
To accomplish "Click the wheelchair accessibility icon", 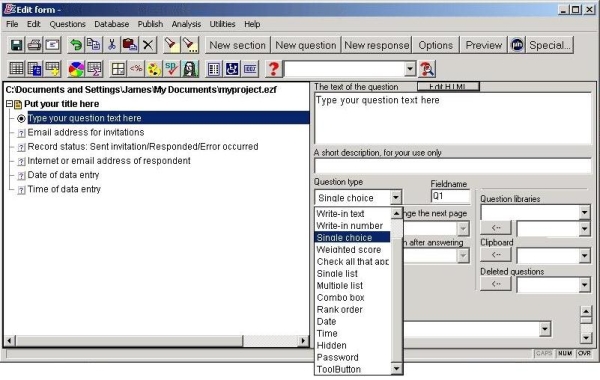I will [x=232, y=69].
